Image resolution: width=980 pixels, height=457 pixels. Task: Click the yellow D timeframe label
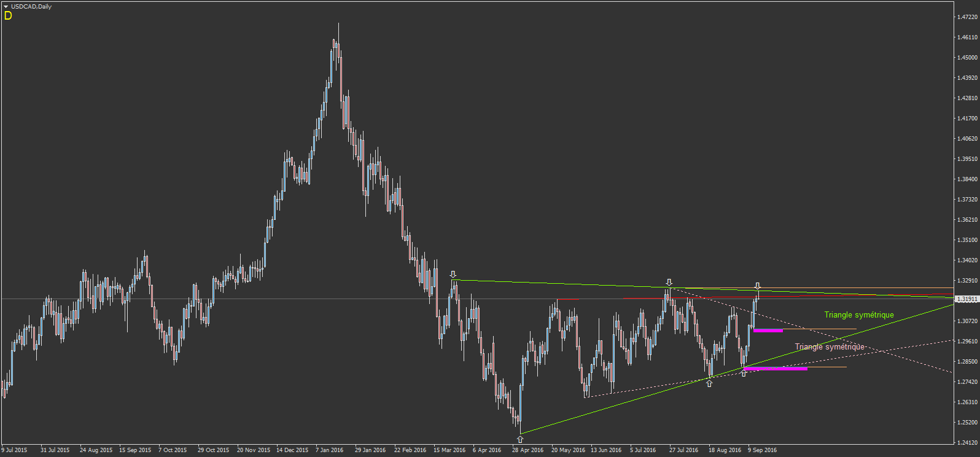8,16
